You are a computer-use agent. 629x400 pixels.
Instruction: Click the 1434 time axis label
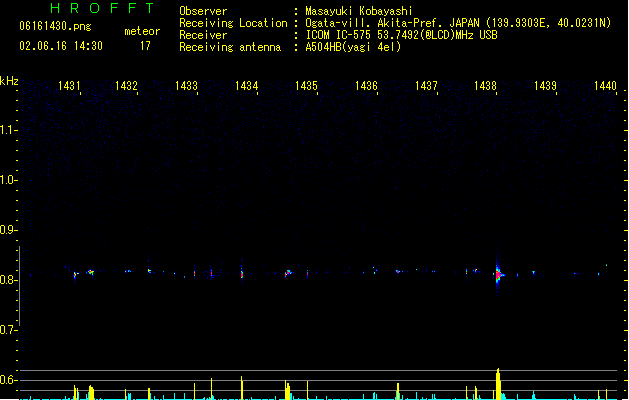tap(246, 86)
